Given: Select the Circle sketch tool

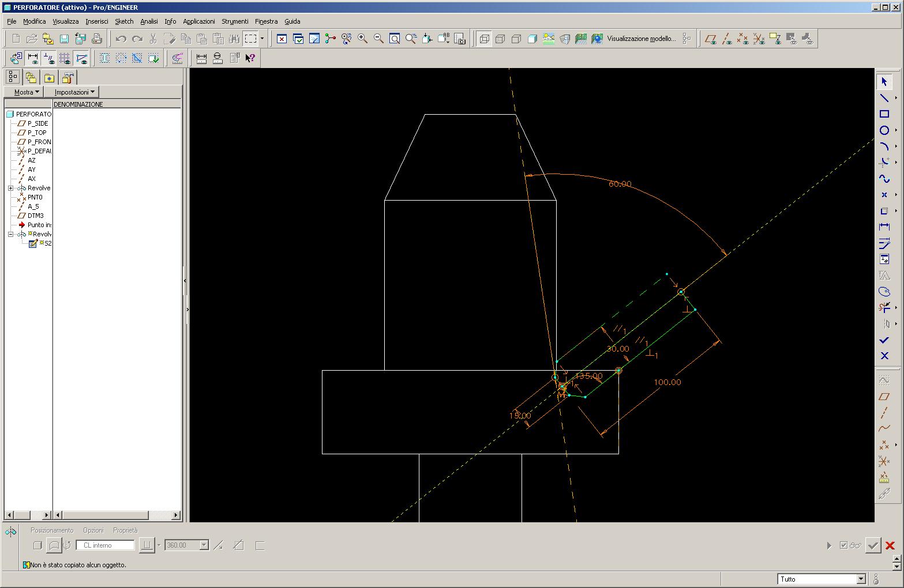Looking at the screenshot, I should [884, 130].
